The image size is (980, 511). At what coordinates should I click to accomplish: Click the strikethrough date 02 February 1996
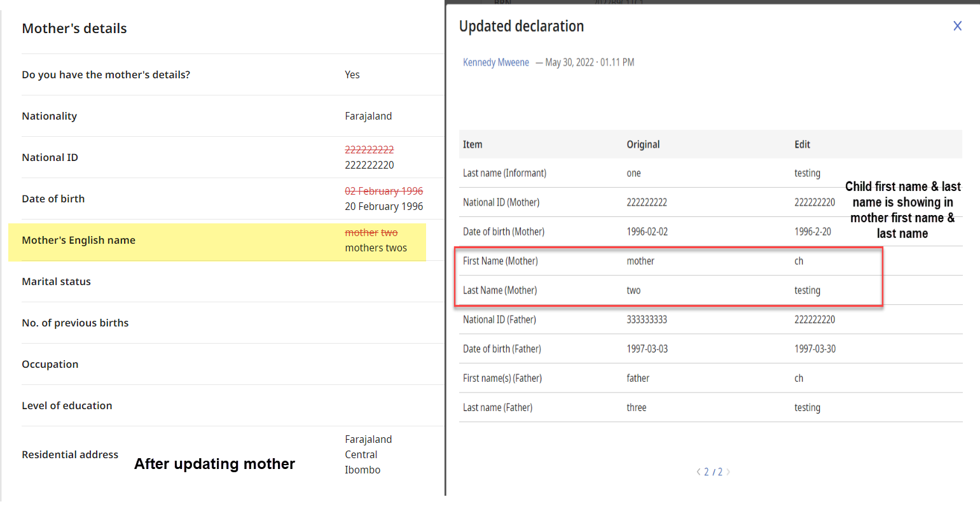click(x=384, y=190)
